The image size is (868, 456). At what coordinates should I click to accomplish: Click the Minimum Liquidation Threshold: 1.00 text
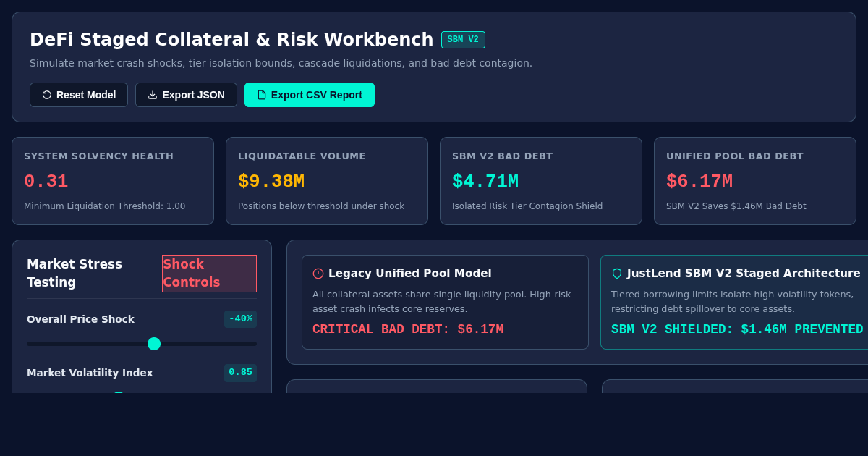[x=105, y=206]
